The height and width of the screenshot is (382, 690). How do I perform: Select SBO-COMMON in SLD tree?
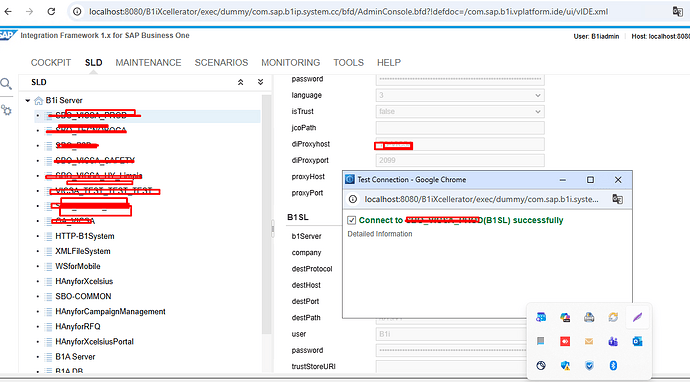(x=83, y=296)
